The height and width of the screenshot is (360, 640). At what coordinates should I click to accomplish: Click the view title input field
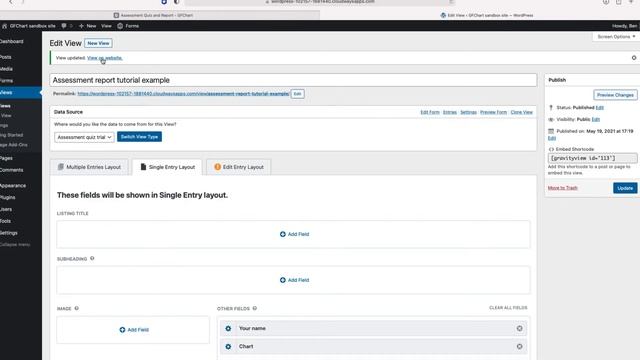[x=293, y=80]
